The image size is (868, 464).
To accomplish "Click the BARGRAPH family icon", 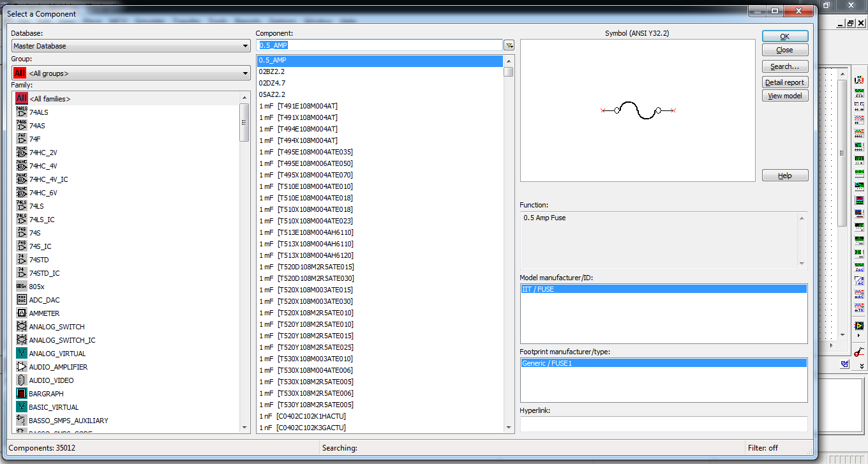I will point(21,393).
